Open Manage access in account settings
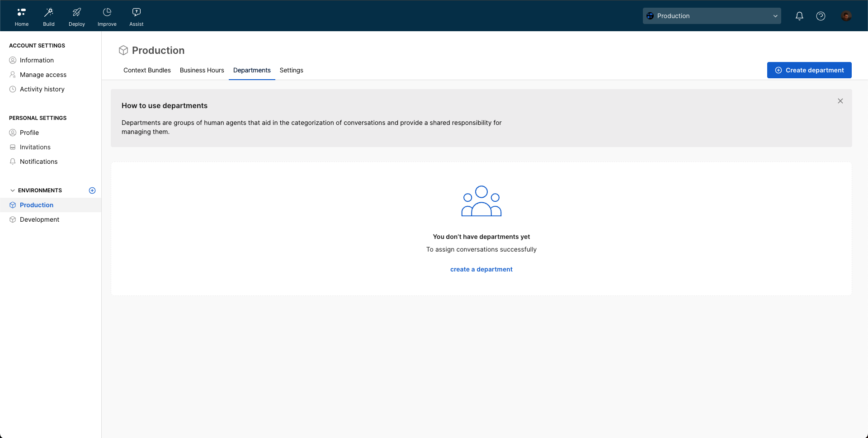868x438 pixels. 43,75
